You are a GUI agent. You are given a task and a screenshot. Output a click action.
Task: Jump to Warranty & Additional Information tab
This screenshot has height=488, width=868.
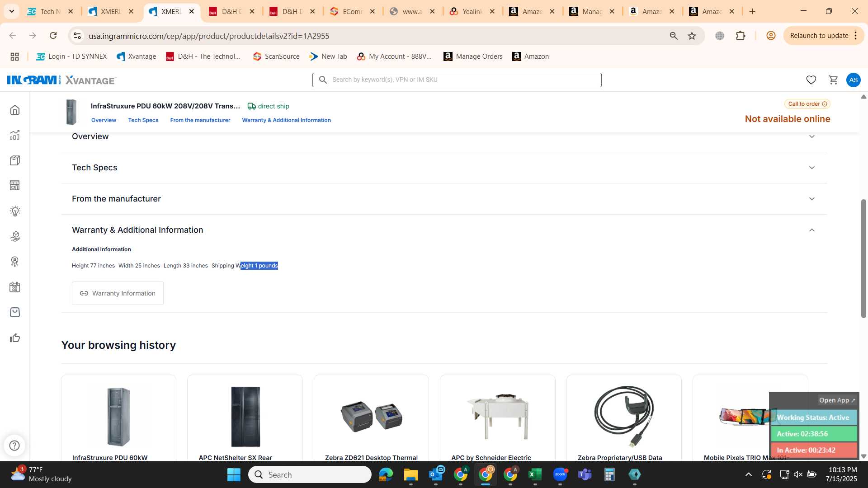click(x=286, y=120)
